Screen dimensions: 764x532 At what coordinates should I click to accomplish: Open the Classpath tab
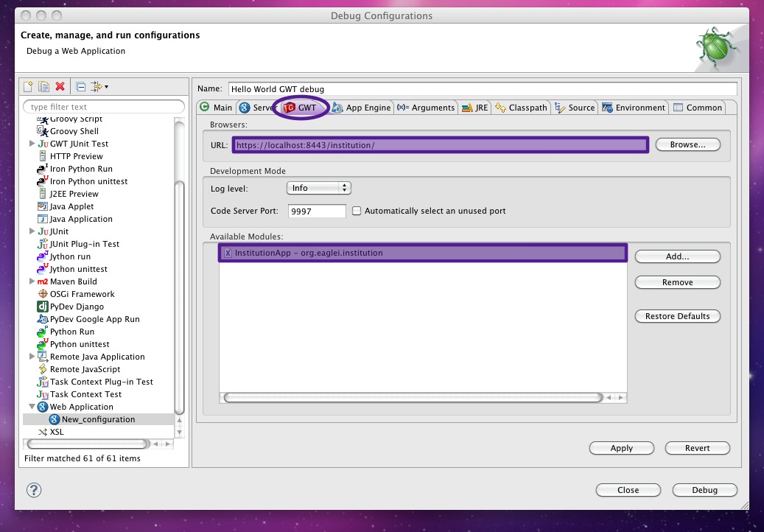(x=521, y=107)
